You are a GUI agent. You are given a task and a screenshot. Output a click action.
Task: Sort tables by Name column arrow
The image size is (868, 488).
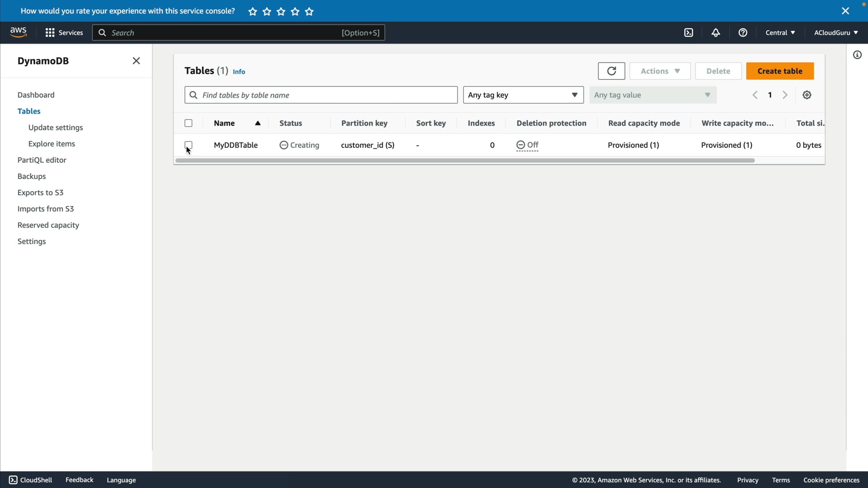click(x=258, y=123)
